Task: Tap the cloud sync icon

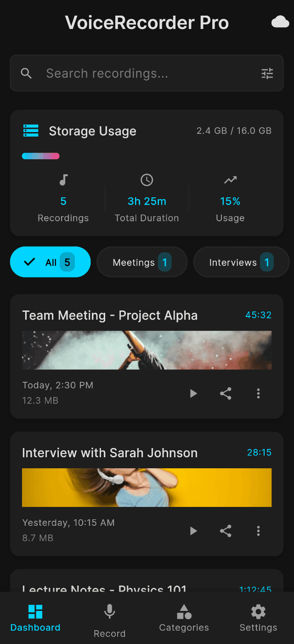Action: (x=280, y=22)
